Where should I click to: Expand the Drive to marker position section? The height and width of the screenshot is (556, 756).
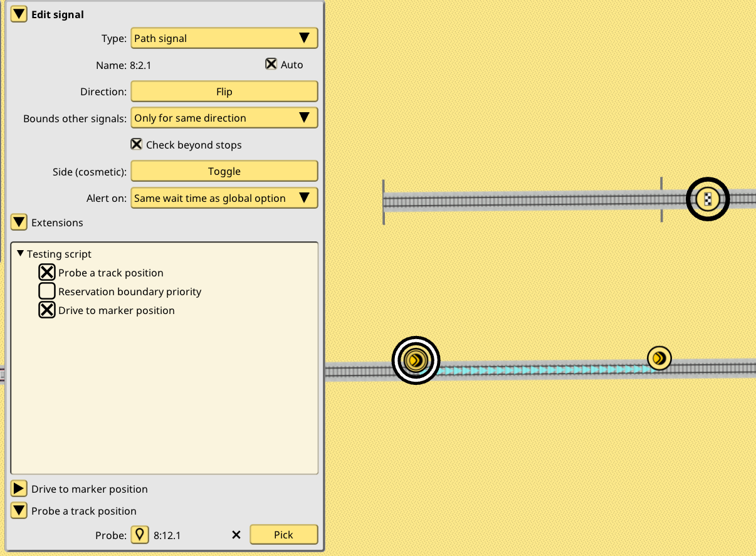pos(19,489)
